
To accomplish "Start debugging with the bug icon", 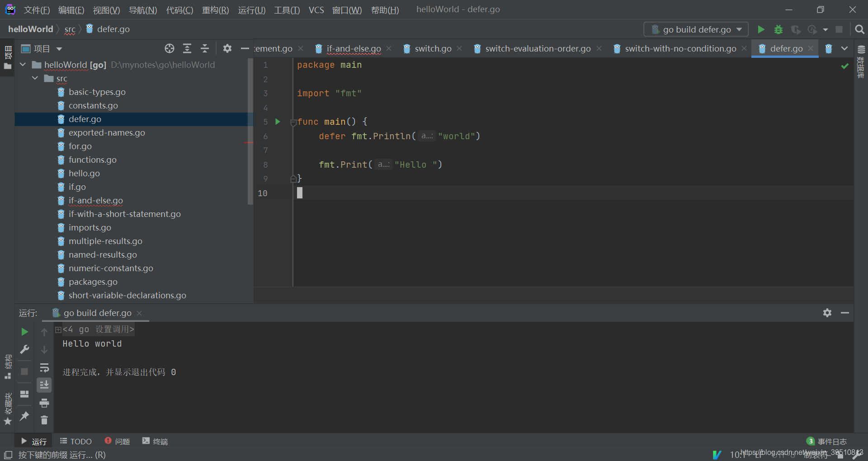I will pyautogui.click(x=778, y=29).
